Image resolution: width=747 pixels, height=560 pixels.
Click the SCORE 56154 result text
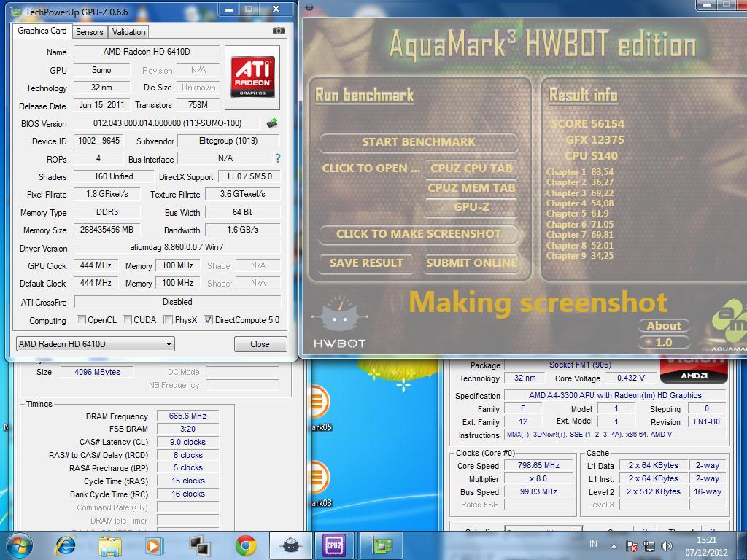(587, 124)
